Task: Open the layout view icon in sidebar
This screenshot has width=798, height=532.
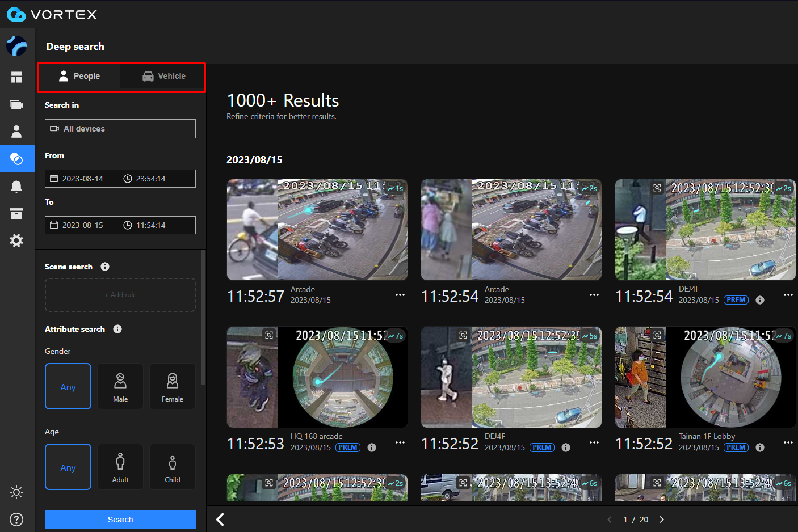Action: coord(16,78)
